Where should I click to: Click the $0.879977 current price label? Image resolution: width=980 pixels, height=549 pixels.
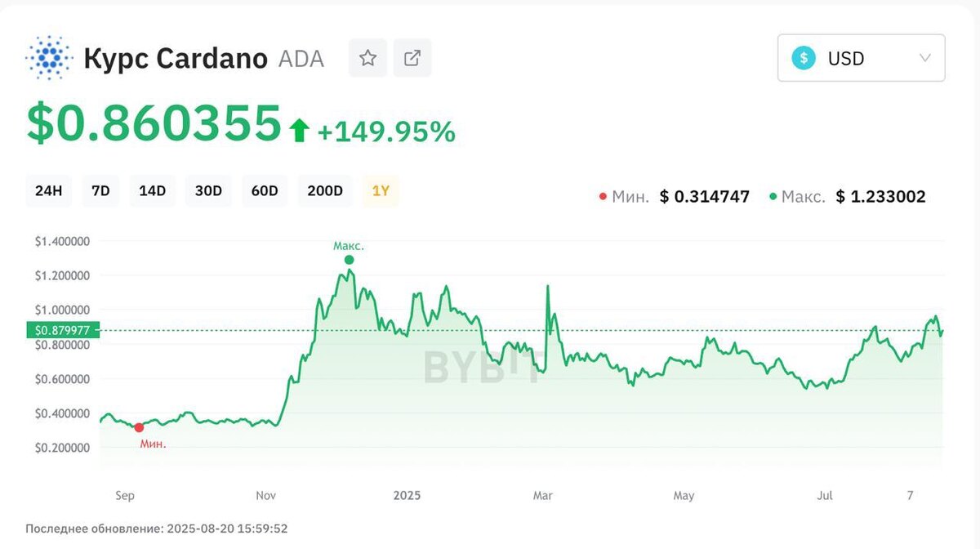(x=63, y=330)
